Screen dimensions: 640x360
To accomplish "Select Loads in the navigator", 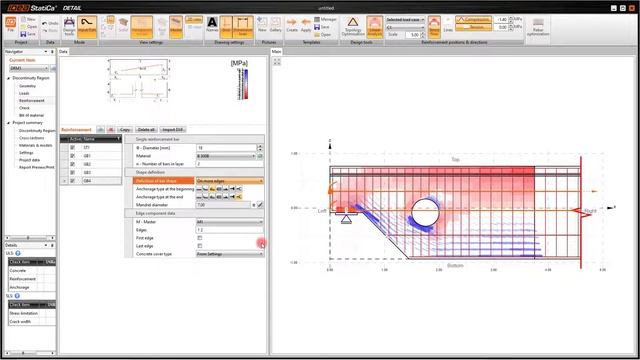I will (x=24, y=93).
